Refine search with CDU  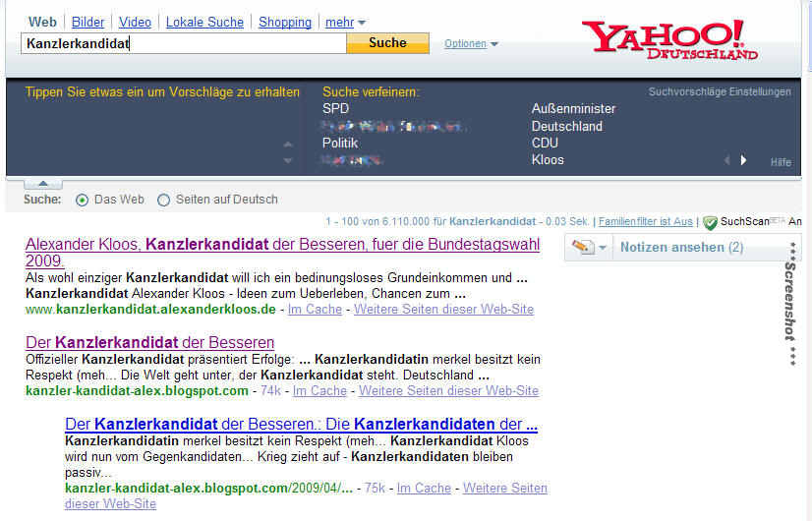(x=545, y=144)
